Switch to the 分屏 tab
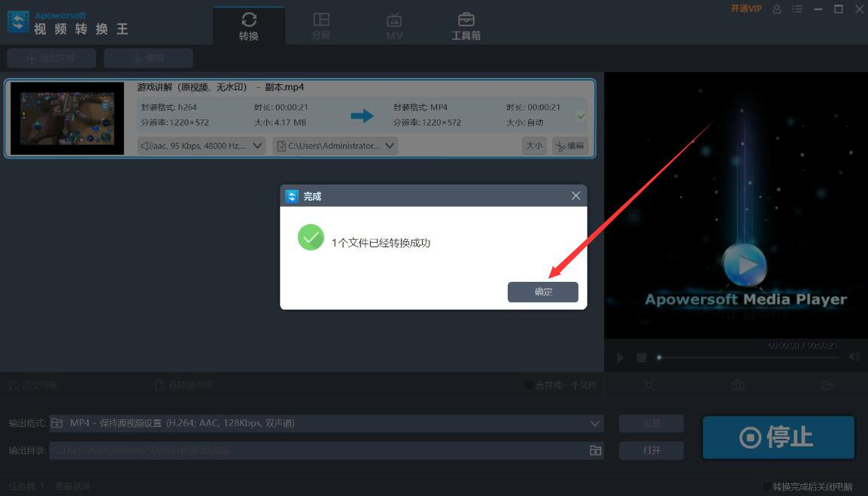The height and width of the screenshot is (496, 868). coord(321,25)
